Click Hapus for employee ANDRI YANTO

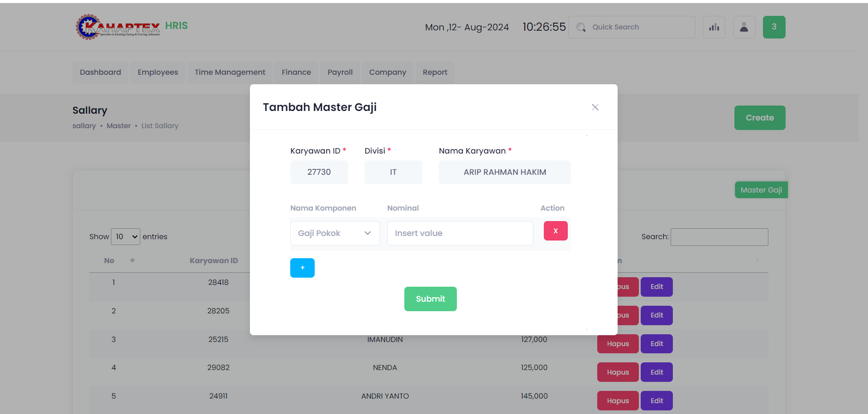click(x=618, y=401)
